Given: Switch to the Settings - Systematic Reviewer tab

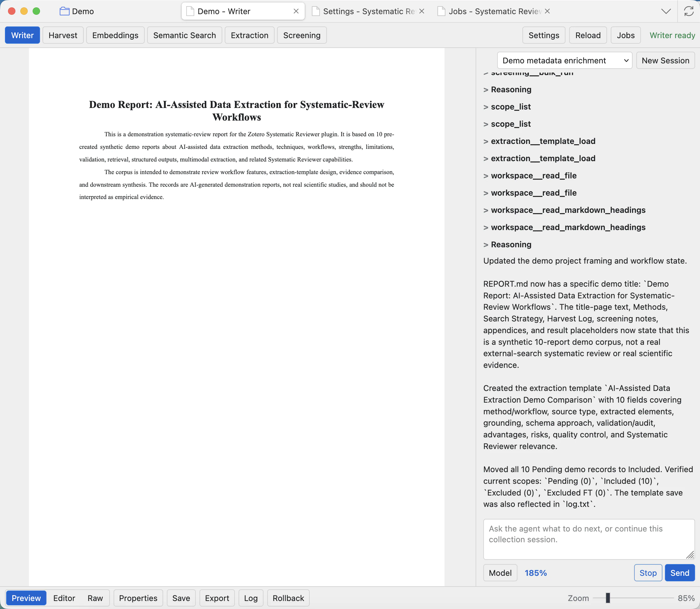Looking at the screenshot, I should coord(368,11).
